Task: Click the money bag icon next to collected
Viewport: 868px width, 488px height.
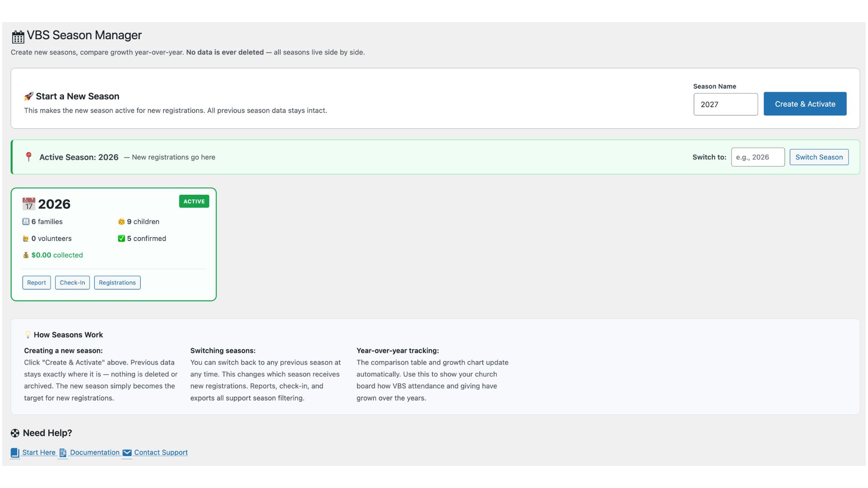Action: tap(26, 255)
